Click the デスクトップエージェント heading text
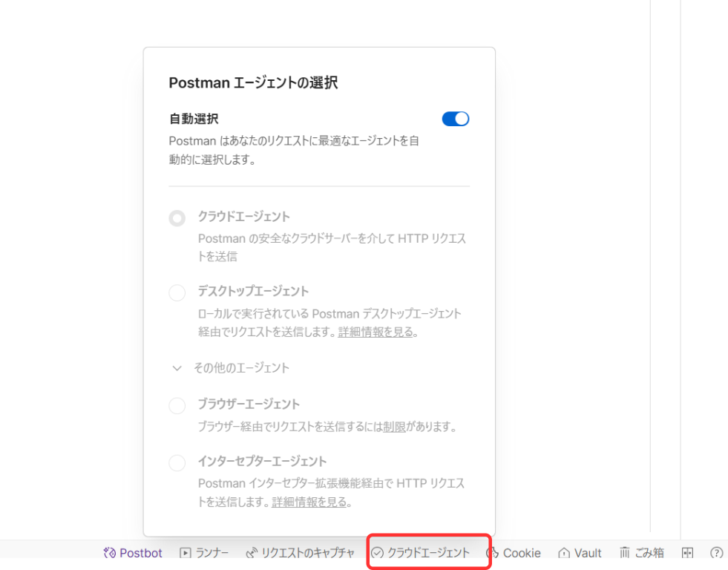 253,292
